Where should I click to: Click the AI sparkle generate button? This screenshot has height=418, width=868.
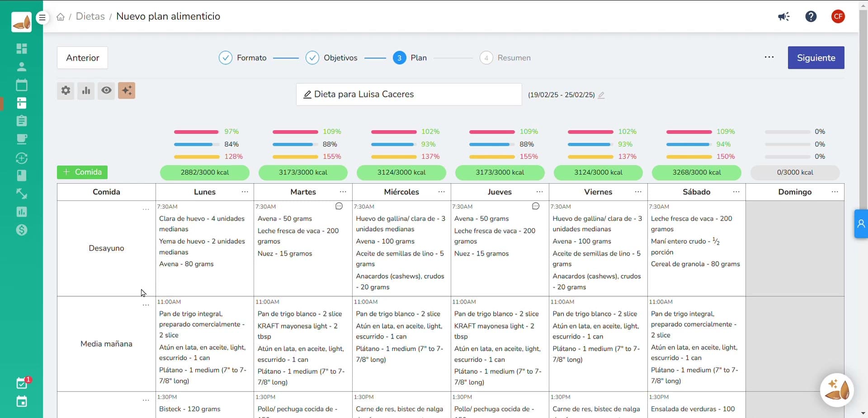click(x=127, y=90)
